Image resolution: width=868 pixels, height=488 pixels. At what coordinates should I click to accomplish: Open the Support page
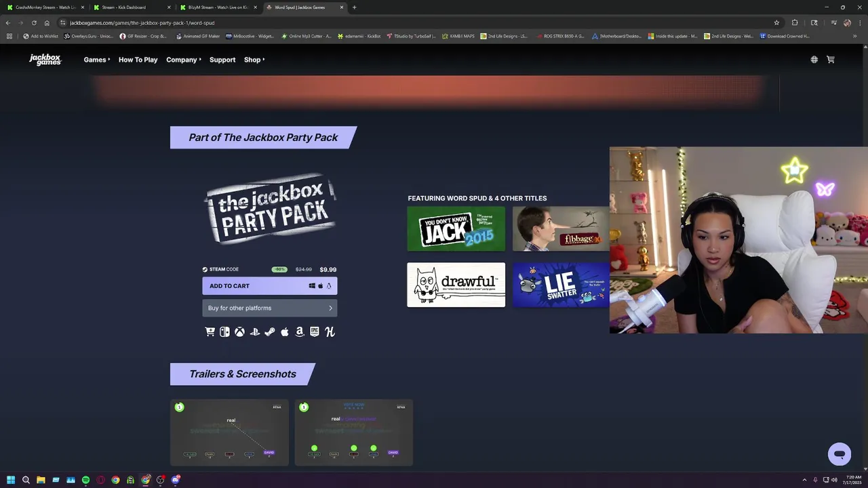click(x=222, y=60)
